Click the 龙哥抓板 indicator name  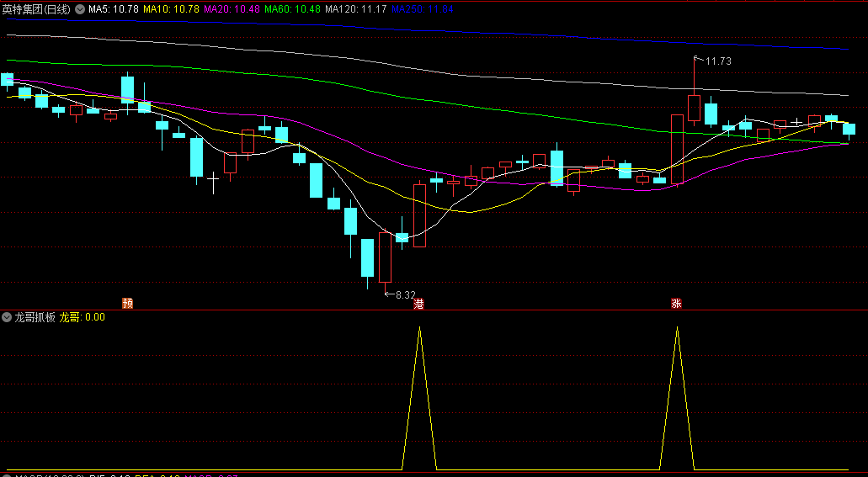pyautogui.click(x=35, y=317)
